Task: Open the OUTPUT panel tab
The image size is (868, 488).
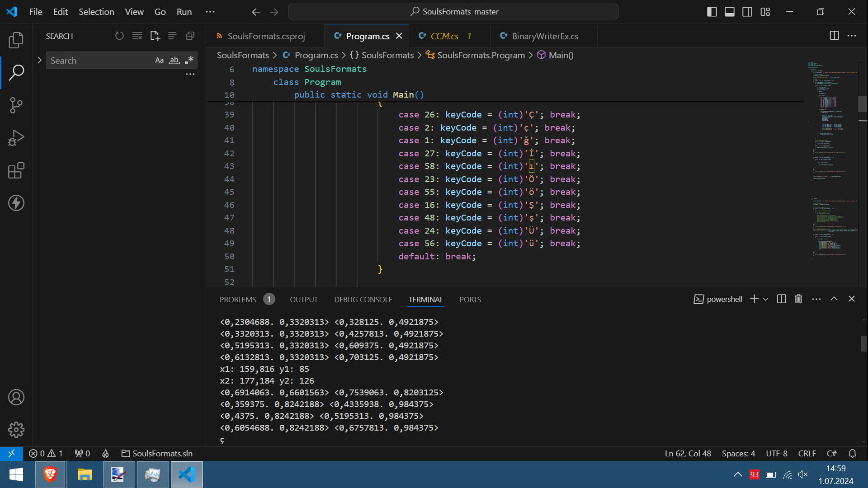Action: click(304, 300)
